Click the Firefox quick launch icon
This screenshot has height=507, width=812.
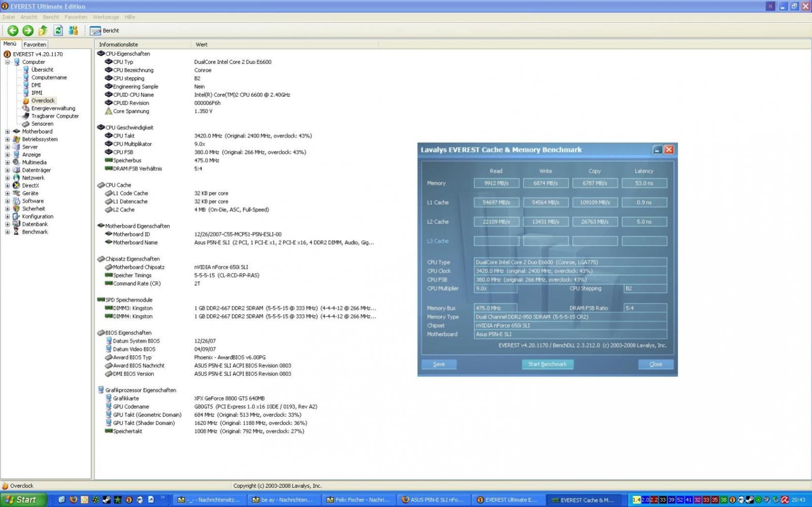point(73,500)
